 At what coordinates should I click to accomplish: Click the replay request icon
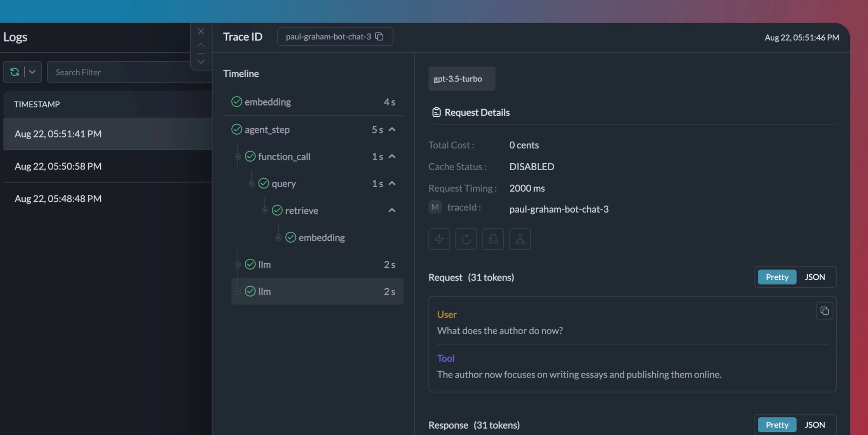point(466,239)
